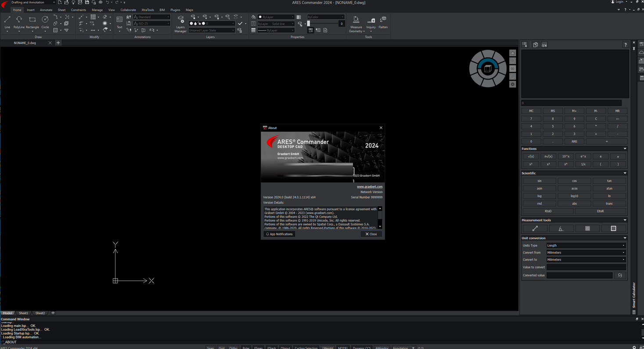Click the pin icon on Smart Calculator panel
This screenshot has width=644, height=349.
coord(634,48)
